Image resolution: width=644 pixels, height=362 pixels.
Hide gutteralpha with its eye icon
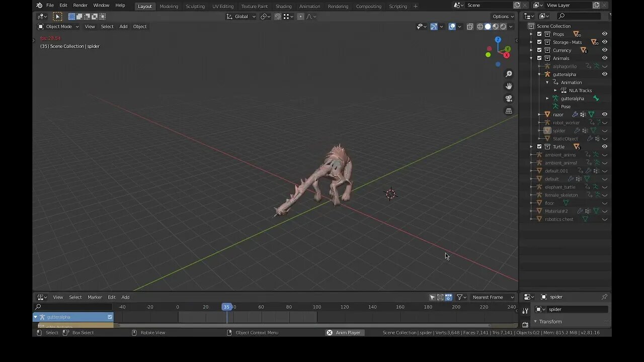pyautogui.click(x=605, y=74)
